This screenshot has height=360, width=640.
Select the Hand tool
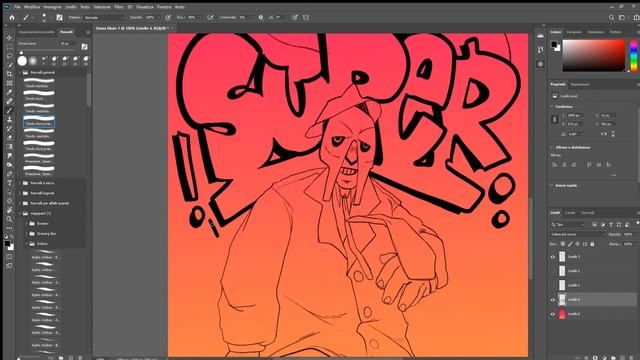tap(9, 210)
